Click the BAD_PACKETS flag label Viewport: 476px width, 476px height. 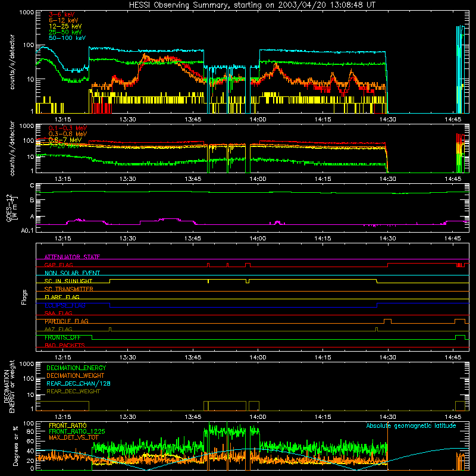pyautogui.click(x=65, y=345)
